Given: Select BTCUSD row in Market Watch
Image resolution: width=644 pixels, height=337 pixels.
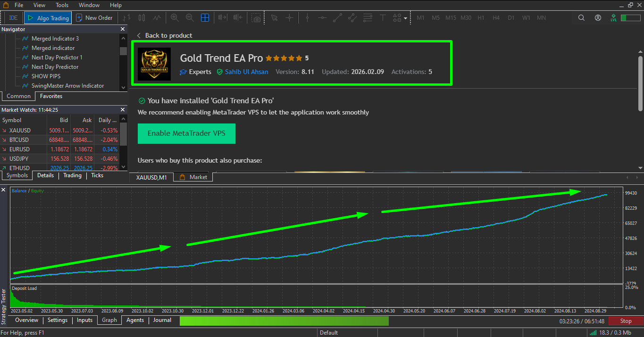Looking at the screenshot, I should coord(60,140).
